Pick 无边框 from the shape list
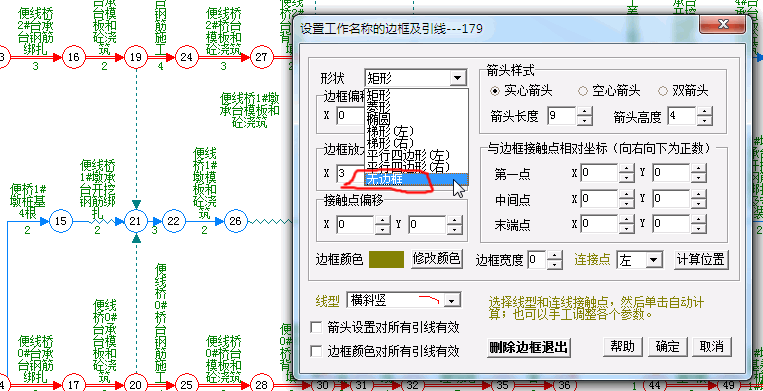Viewport: 763px width, 391px height. coord(417,179)
